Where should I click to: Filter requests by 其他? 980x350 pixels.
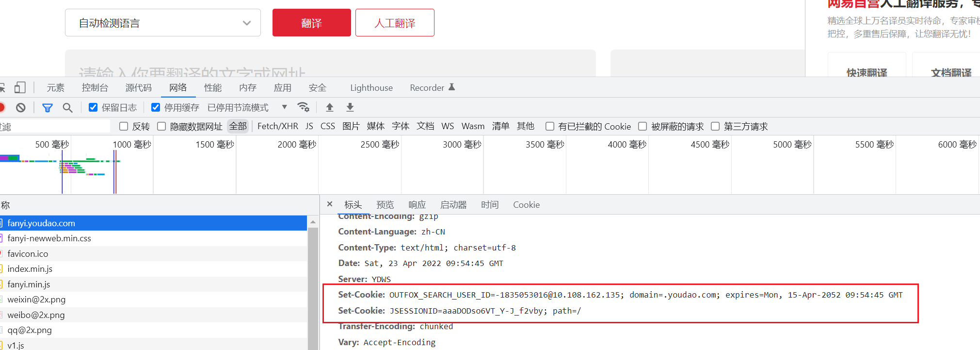point(525,126)
